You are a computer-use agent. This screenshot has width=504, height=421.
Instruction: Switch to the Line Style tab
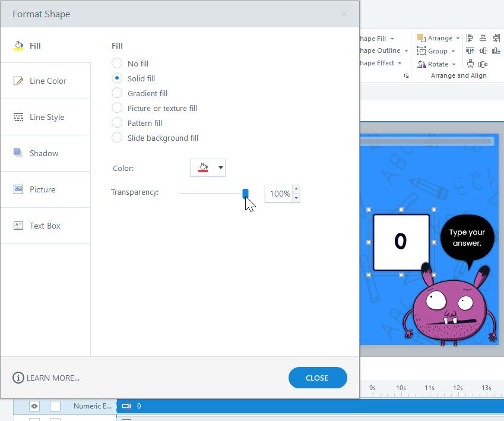click(45, 117)
